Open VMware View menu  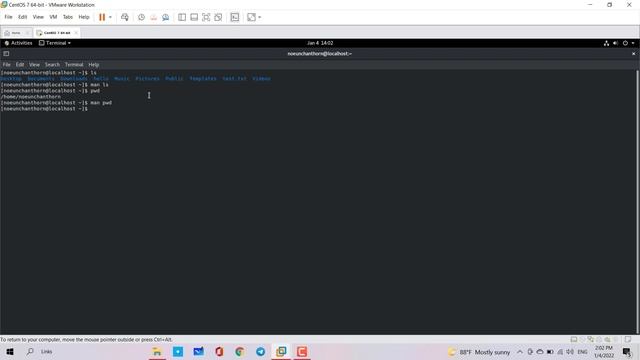(x=38, y=17)
